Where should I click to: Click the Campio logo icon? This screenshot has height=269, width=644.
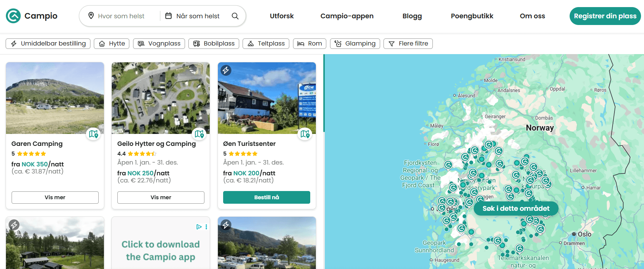click(13, 16)
